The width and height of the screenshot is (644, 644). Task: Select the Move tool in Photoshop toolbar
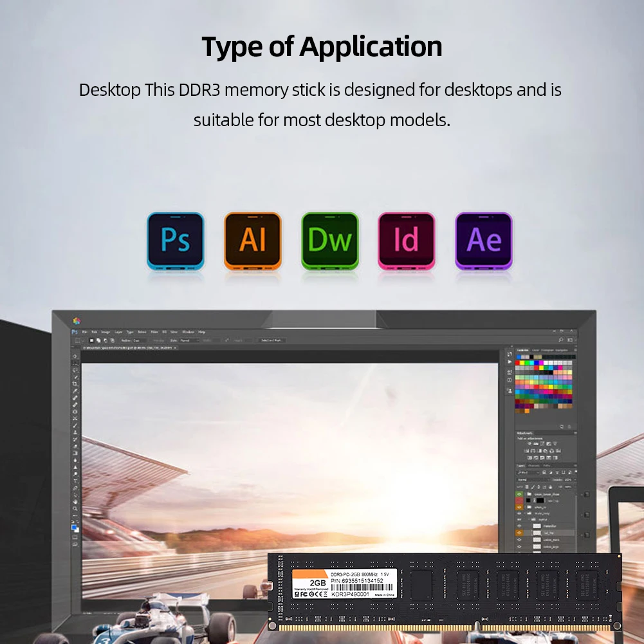point(75,356)
